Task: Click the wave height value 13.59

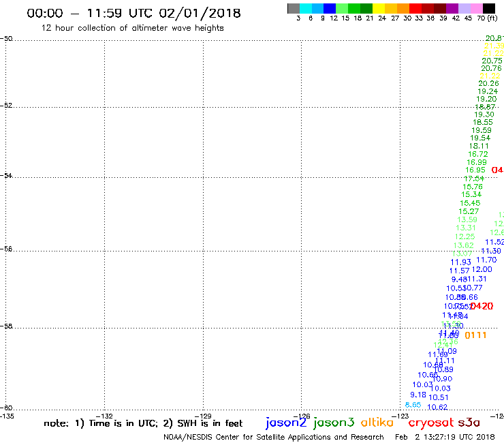Action: pyautogui.click(x=467, y=219)
